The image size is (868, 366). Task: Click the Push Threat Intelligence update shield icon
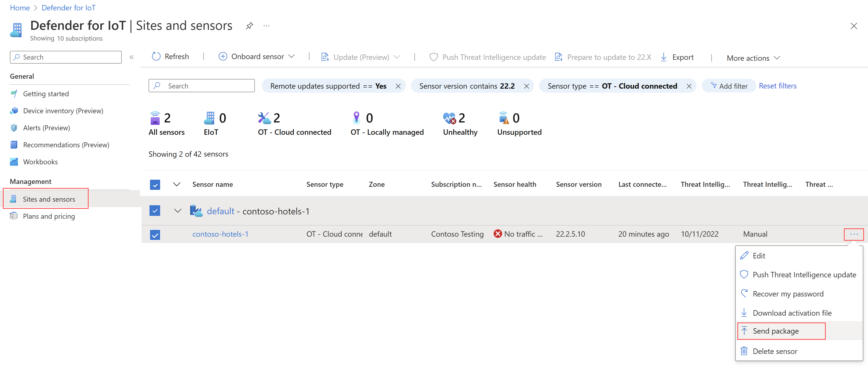(x=433, y=57)
